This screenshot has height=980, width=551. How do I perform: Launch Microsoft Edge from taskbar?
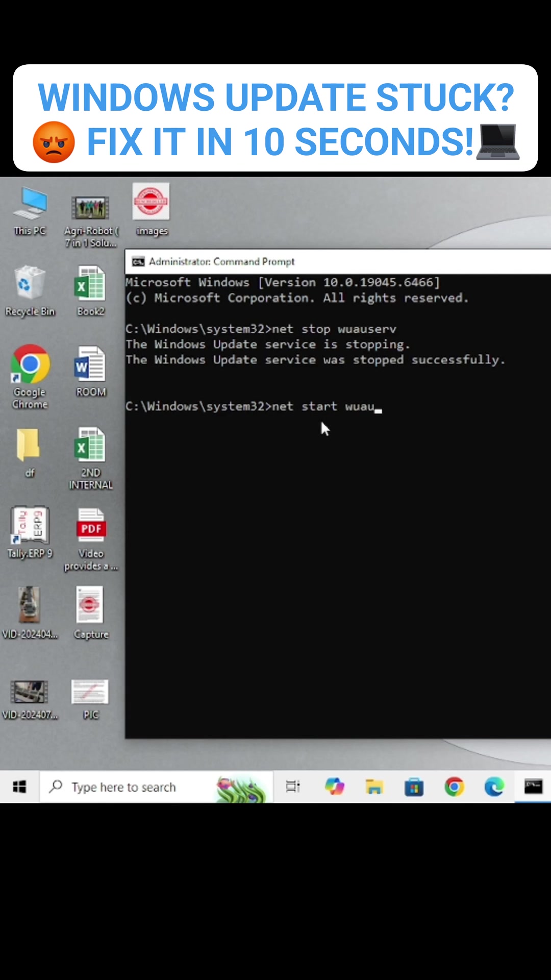tap(494, 787)
